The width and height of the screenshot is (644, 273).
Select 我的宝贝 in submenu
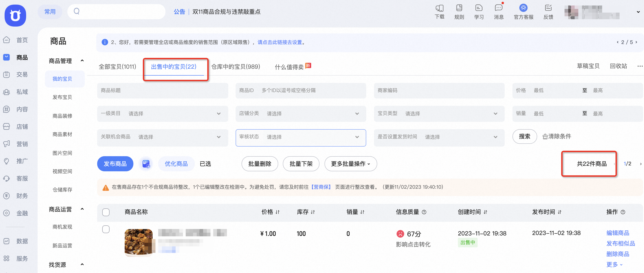point(65,79)
